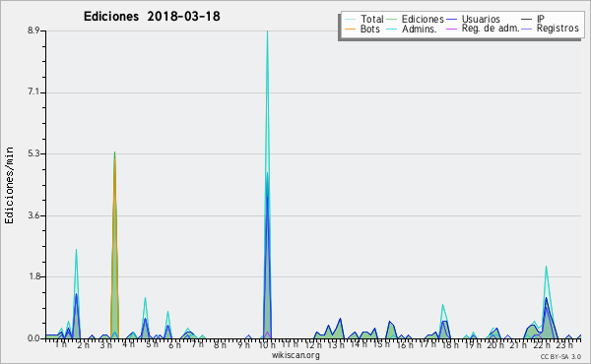Click the 5.3 y-axis gridline label
591x364 pixels.
point(33,153)
